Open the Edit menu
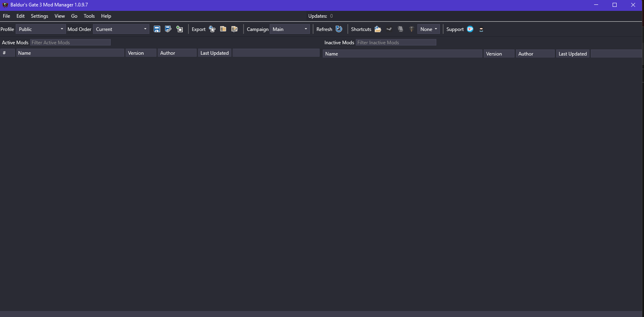The image size is (644, 317). tap(21, 16)
